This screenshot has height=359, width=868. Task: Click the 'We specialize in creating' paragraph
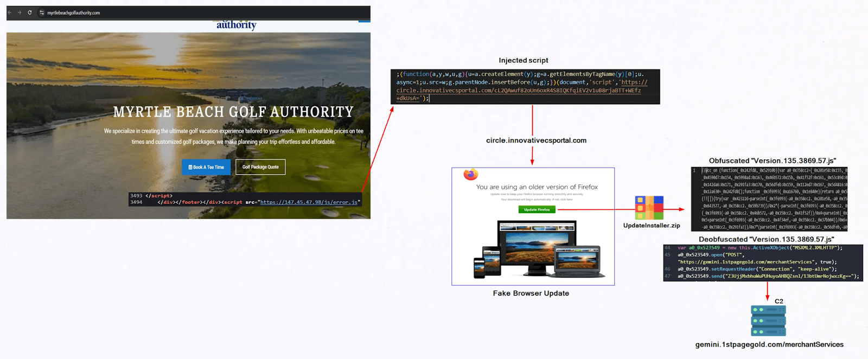click(x=233, y=136)
